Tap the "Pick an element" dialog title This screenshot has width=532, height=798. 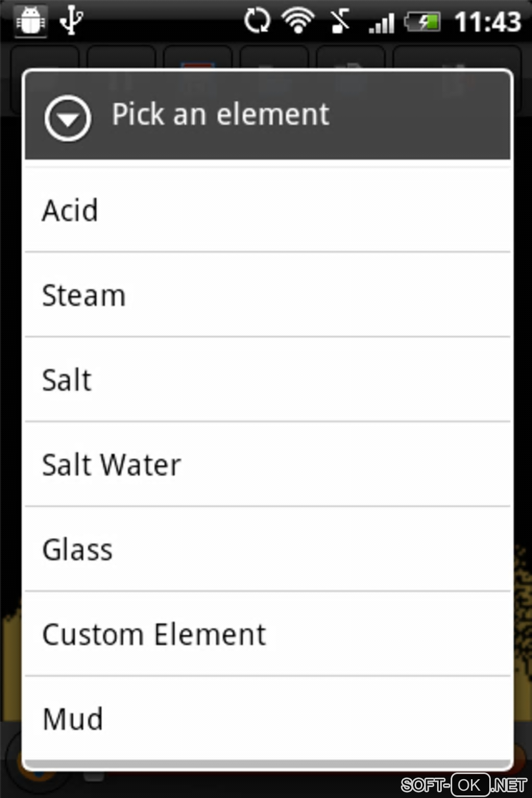pyautogui.click(x=220, y=114)
